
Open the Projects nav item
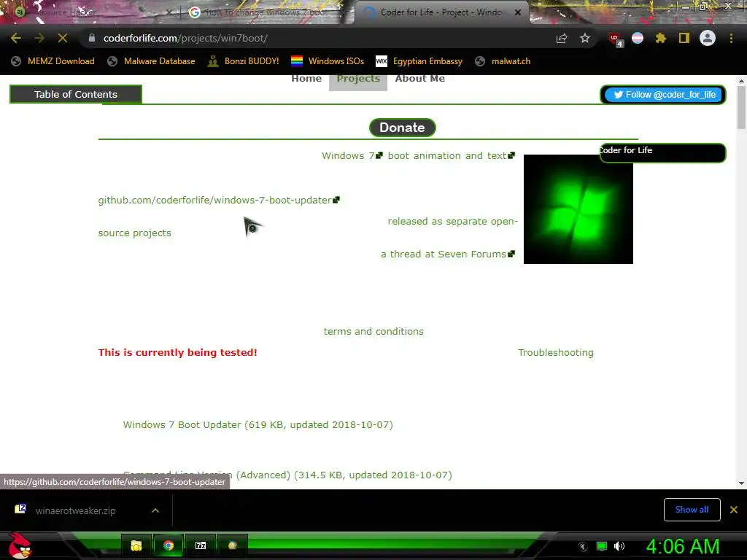[x=358, y=79]
